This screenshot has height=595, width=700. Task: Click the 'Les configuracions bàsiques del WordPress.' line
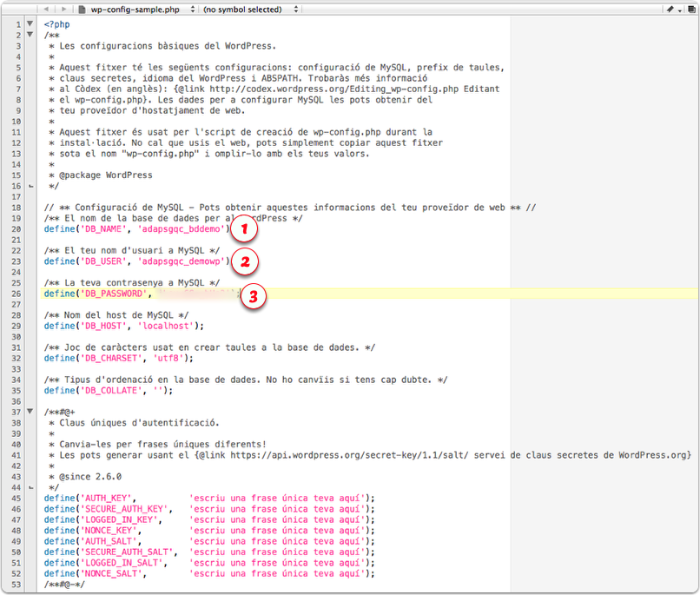click(x=168, y=46)
